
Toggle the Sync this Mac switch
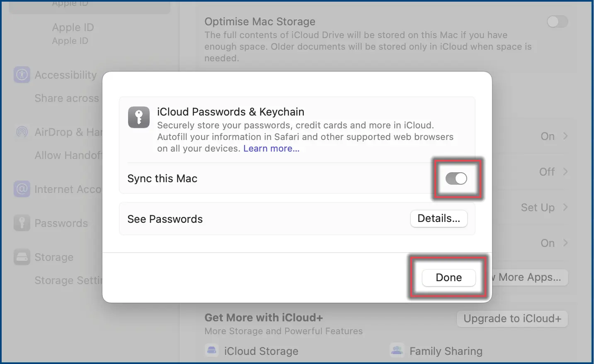[456, 178]
